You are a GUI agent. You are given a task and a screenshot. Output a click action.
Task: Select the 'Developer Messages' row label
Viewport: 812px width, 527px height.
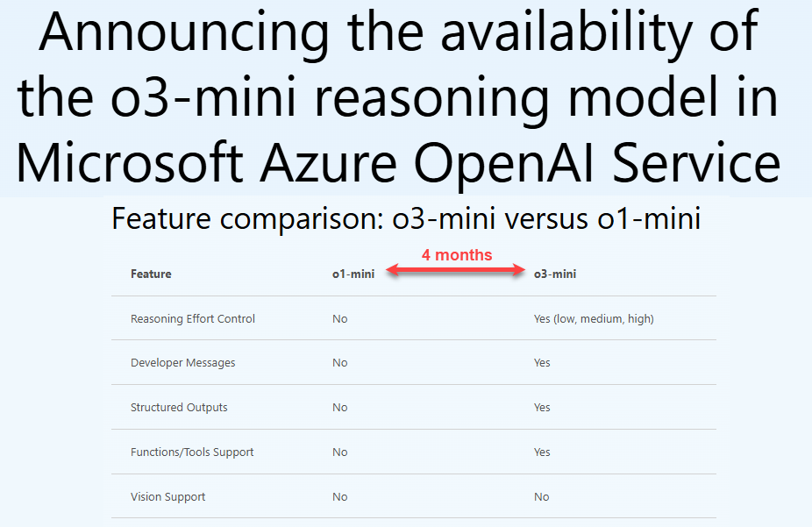click(182, 363)
